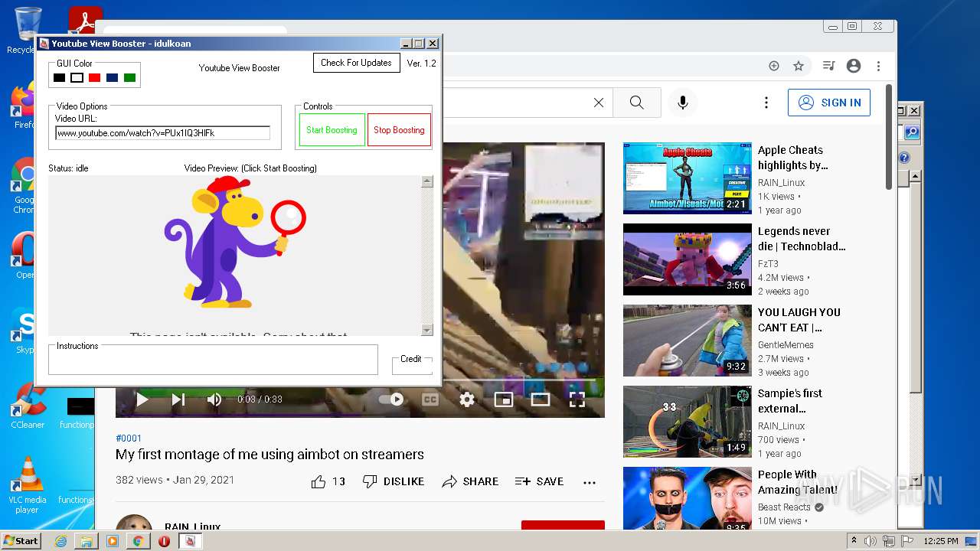
Task: Enable miniplayer mode
Action: click(x=503, y=399)
